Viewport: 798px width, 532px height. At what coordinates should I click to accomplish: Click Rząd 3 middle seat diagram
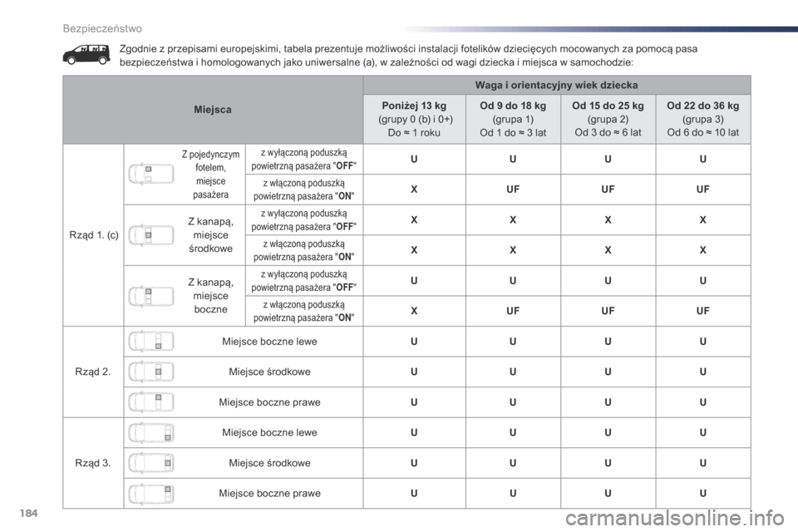click(x=151, y=463)
